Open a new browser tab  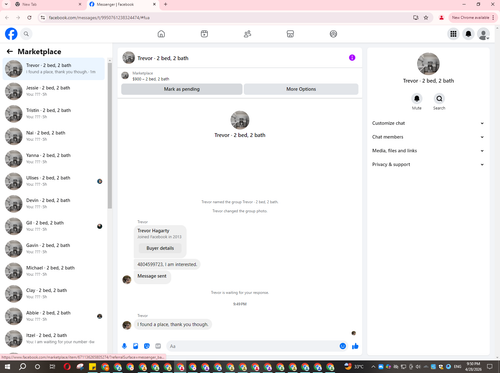point(166,4)
